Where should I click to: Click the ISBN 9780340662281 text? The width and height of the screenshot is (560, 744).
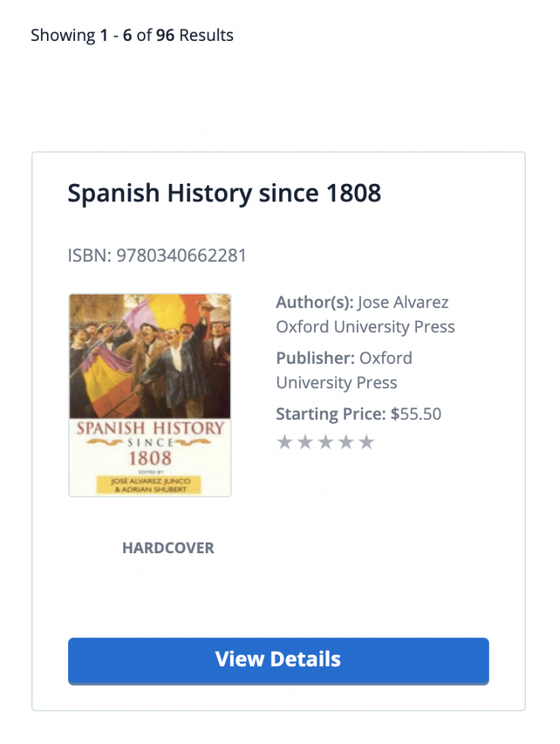pyautogui.click(x=157, y=256)
